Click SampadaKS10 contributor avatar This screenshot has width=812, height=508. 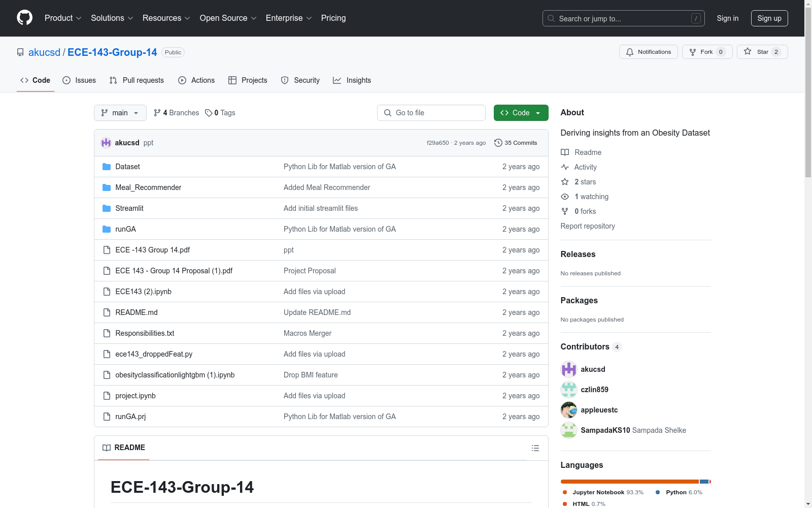569,430
